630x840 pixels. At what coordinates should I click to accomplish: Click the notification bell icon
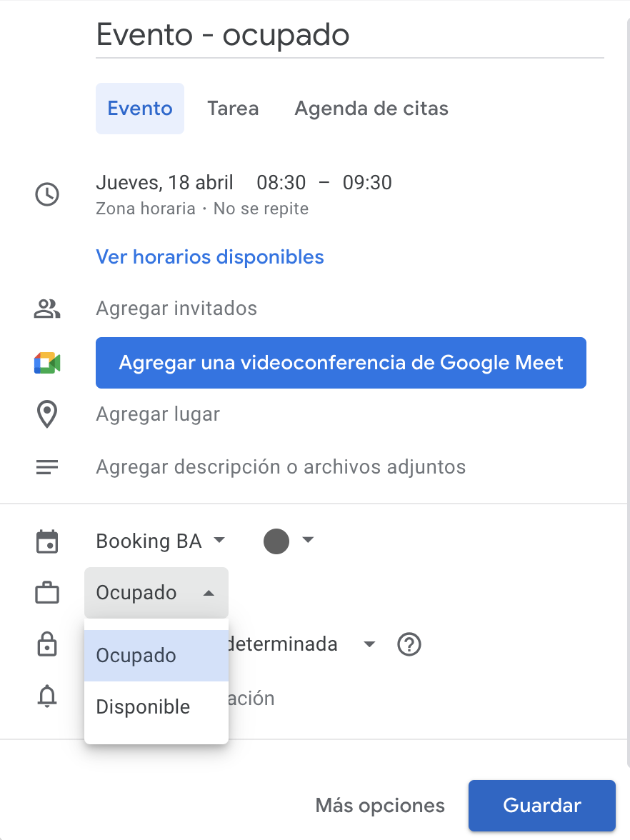(x=47, y=696)
